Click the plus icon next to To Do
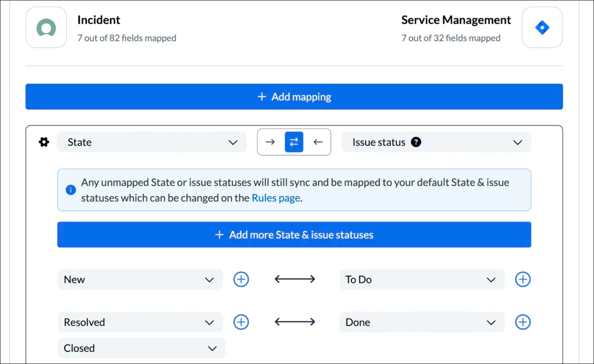Viewport: 594px width, 364px height. pyautogui.click(x=523, y=279)
